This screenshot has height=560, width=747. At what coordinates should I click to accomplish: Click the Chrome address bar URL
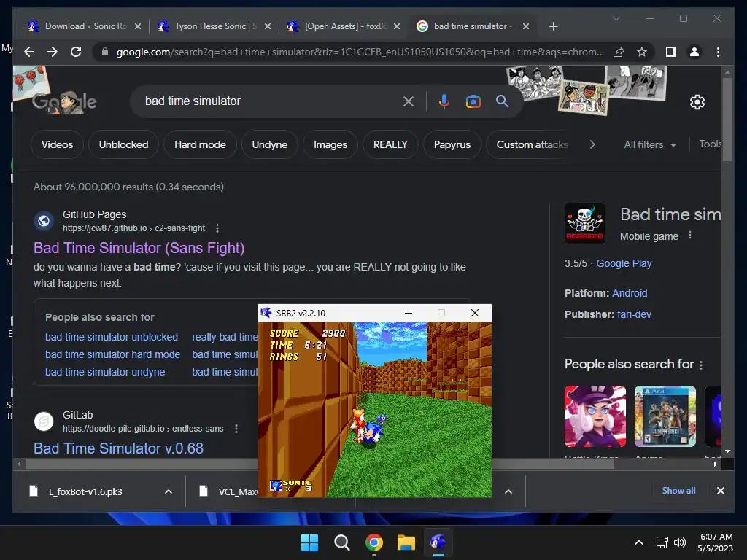[x=360, y=52]
